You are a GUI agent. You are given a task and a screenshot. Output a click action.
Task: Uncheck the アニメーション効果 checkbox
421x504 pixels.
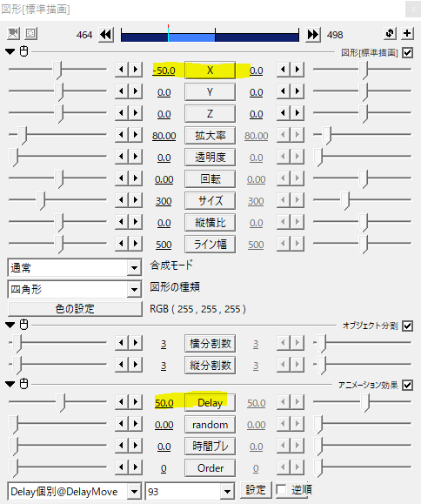407,385
